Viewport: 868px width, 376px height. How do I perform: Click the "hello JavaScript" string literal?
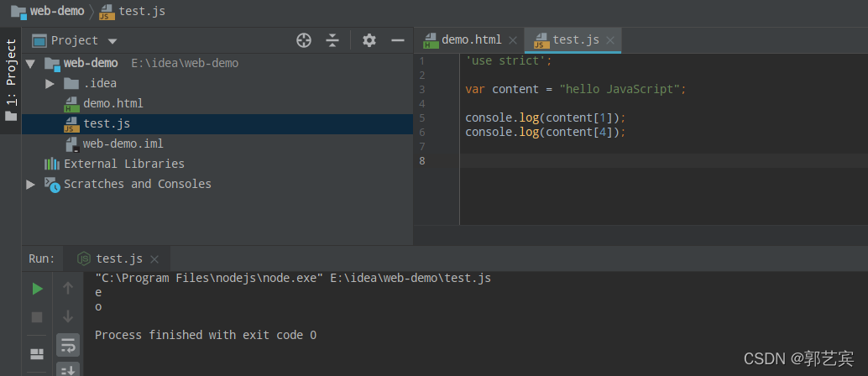[x=620, y=89]
